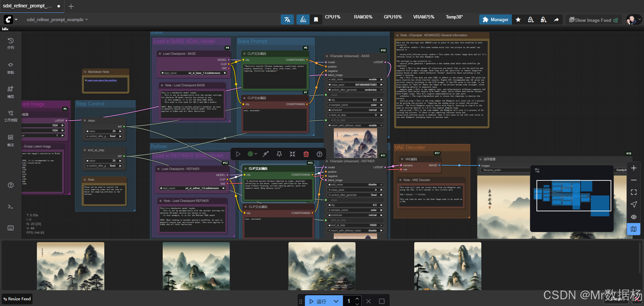
Task: Collapse the VAE解码 node dot
Action: [x=402, y=159]
